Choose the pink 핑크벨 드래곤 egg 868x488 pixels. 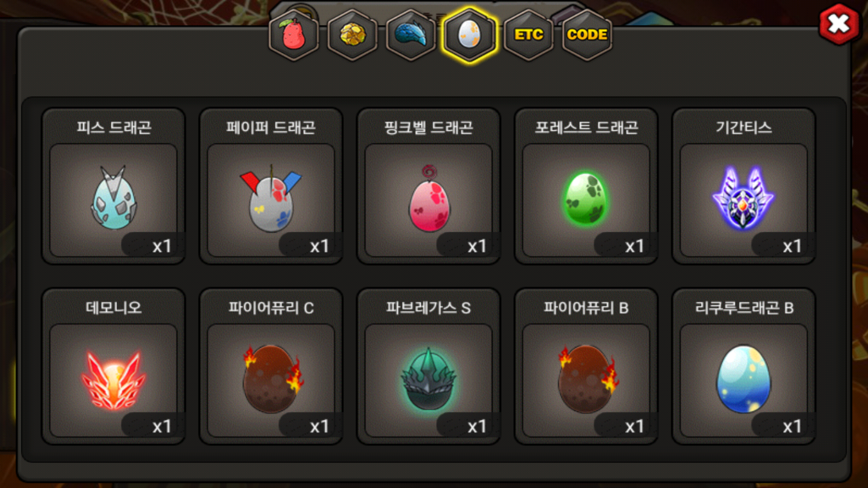(429, 200)
